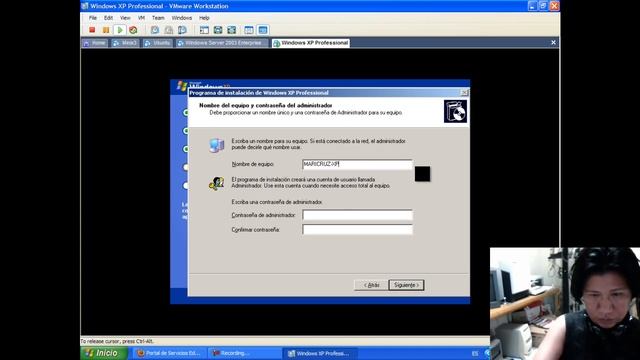Click the green Power On play icon
Viewport: 640px width, 360px height.
click(x=120, y=30)
